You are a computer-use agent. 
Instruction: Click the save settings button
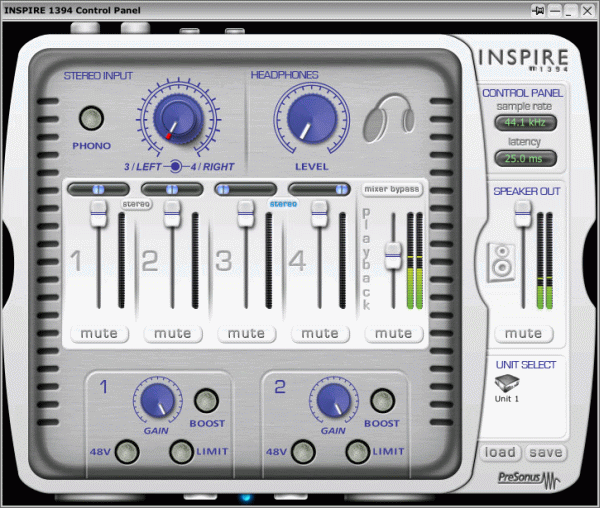click(x=546, y=453)
